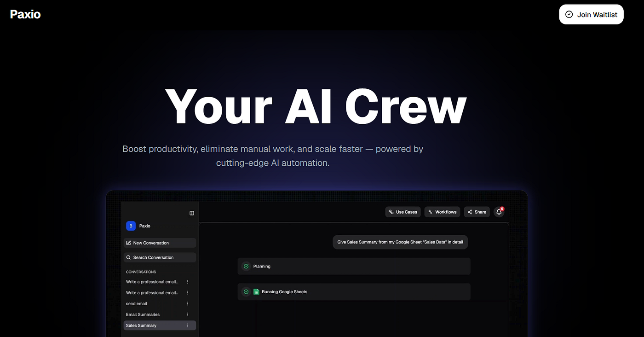Open the Use Cases button
Image resolution: width=644 pixels, height=337 pixels.
(403, 212)
